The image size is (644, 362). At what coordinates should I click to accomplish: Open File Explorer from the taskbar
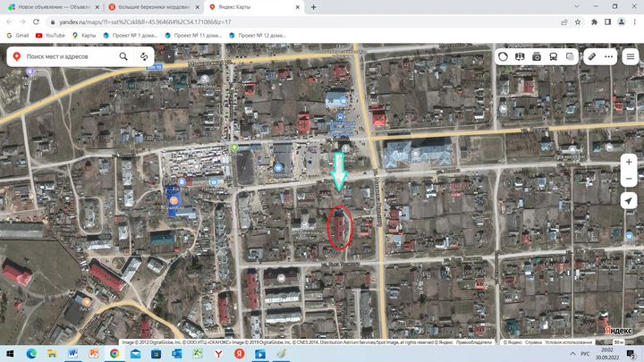[52, 354]
